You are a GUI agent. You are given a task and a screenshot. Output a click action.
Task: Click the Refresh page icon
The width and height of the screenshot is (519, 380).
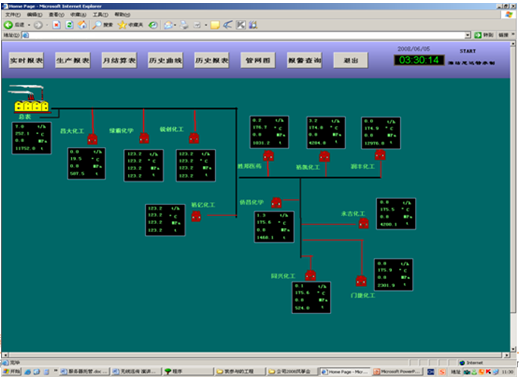tap(69, 25)
